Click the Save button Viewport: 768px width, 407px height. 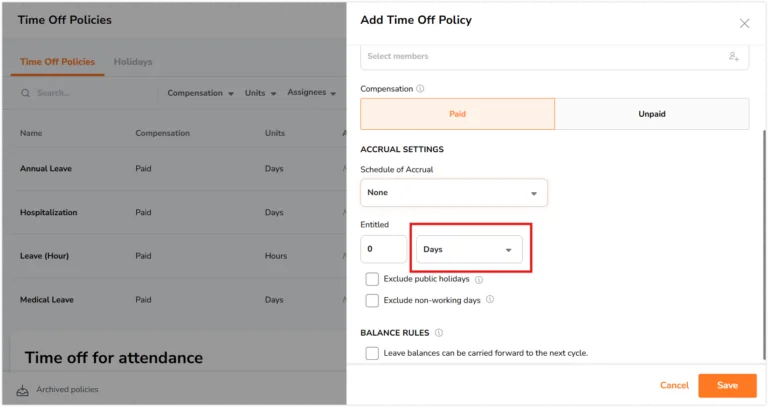pos(727,385)
